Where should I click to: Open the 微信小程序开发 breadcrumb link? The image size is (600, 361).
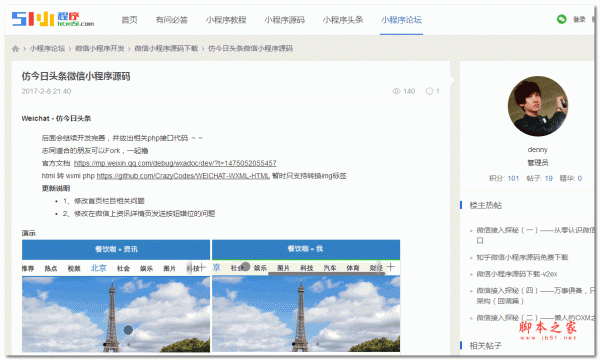click(x=99, y=49)
